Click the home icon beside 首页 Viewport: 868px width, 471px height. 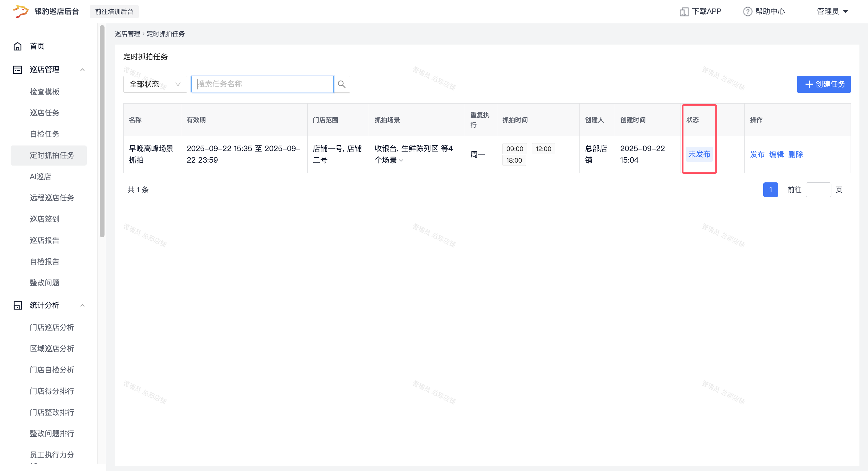pos(17,46)
